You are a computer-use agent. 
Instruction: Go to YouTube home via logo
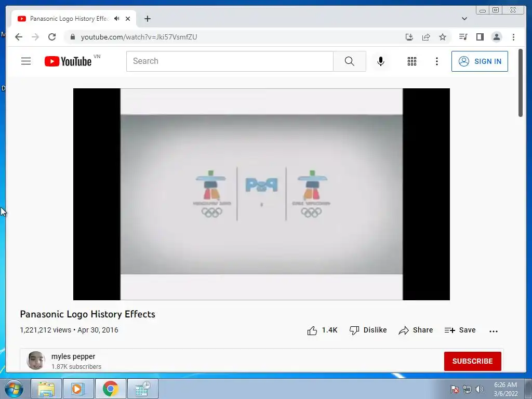[68, 61]
